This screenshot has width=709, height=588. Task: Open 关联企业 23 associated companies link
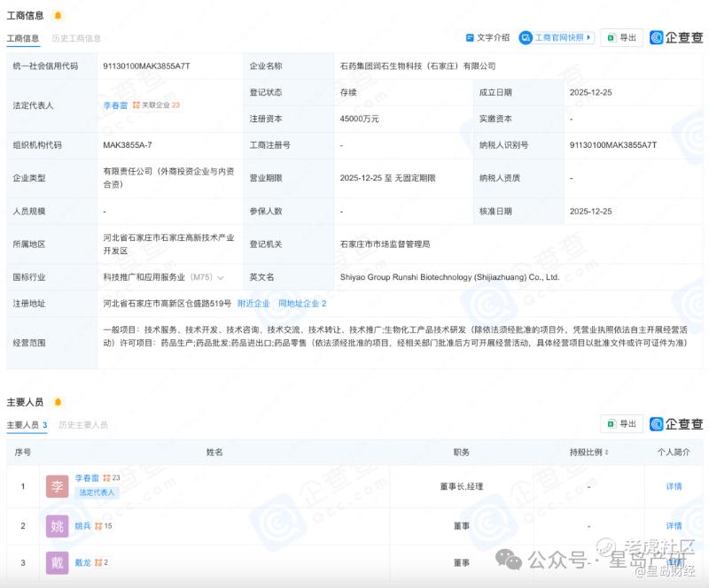[x=157, y=104]
